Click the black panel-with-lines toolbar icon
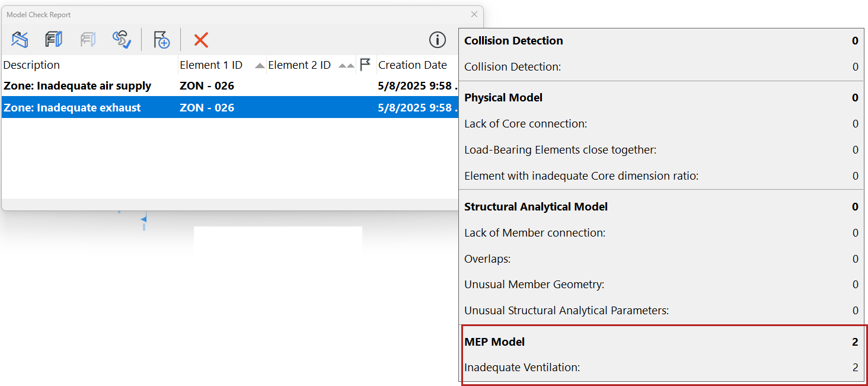The image size is (868, 386). pyautogui.click(x=54, y=40)
